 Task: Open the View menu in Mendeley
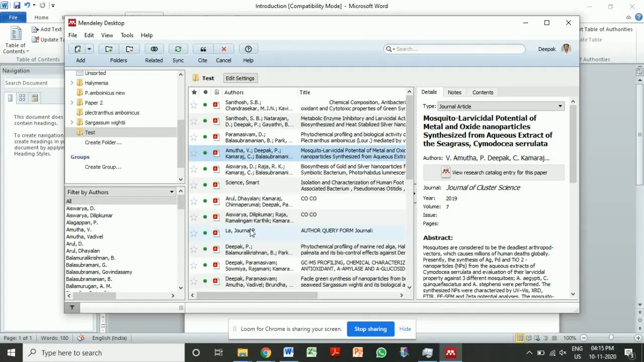coord(107,35)
